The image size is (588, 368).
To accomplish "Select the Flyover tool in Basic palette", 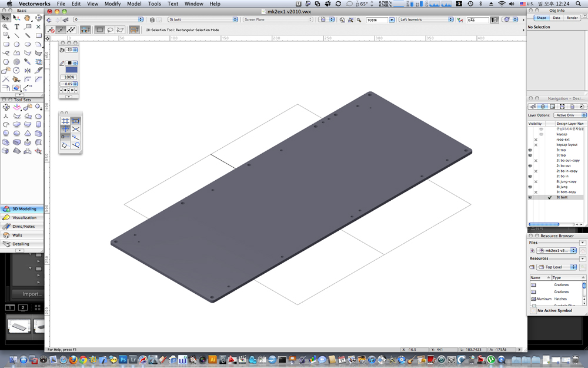I will point(38,18).
